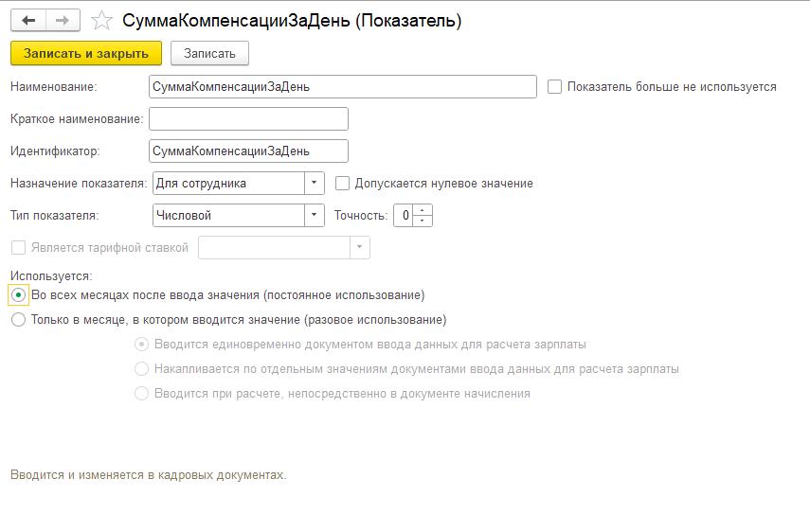Screen dimensions: 810x532
Task: Tick Допускается нулевое значение checkbox
Action: tap(343, 184)
